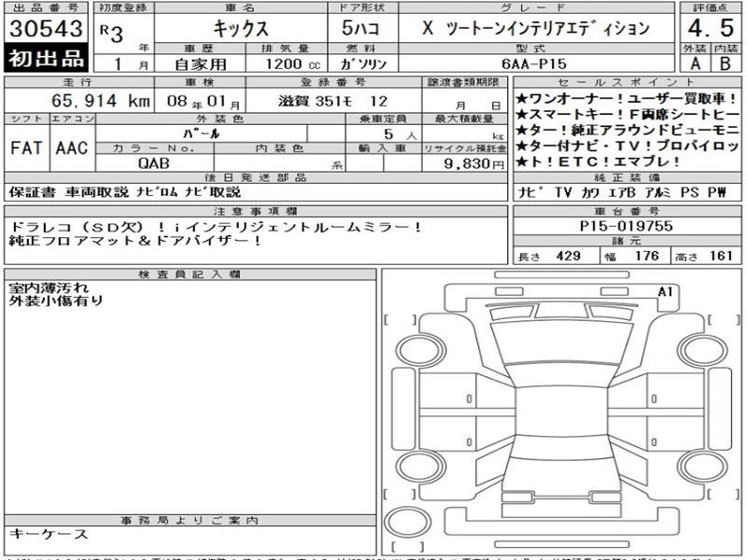Select the black 初出品 badge
Viewport: 747px width, 560px height.
point(46,58)
